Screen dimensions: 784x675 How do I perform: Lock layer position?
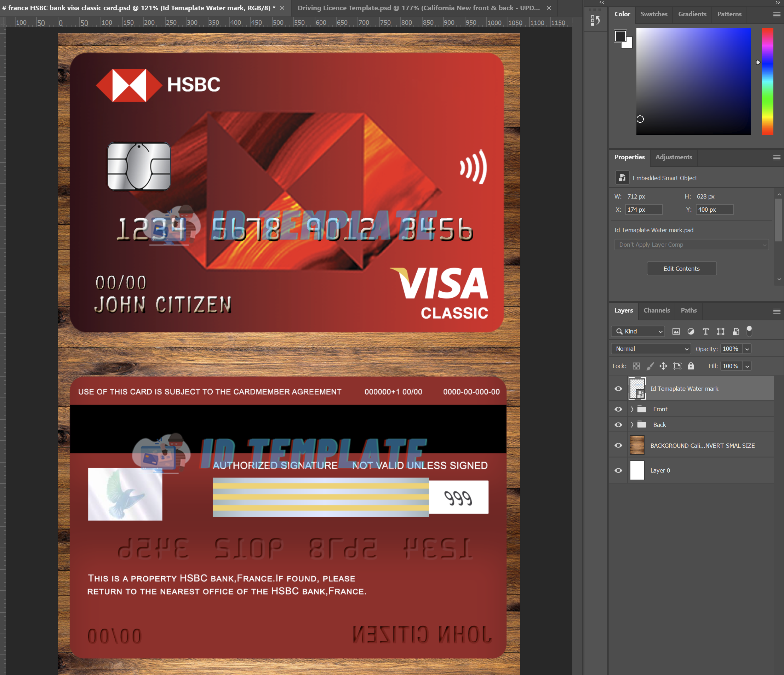[663, 366]
